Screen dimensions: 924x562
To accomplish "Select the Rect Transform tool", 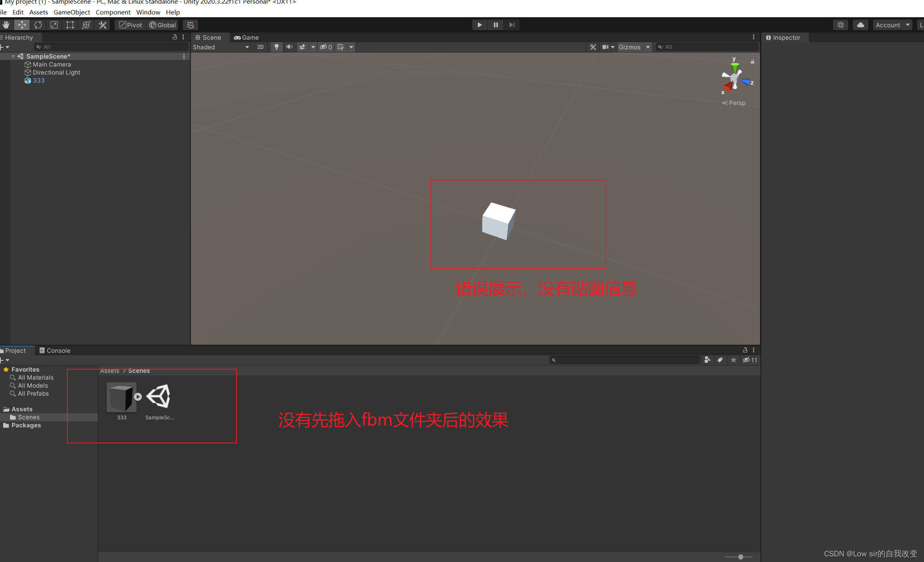I will point(70,25).
